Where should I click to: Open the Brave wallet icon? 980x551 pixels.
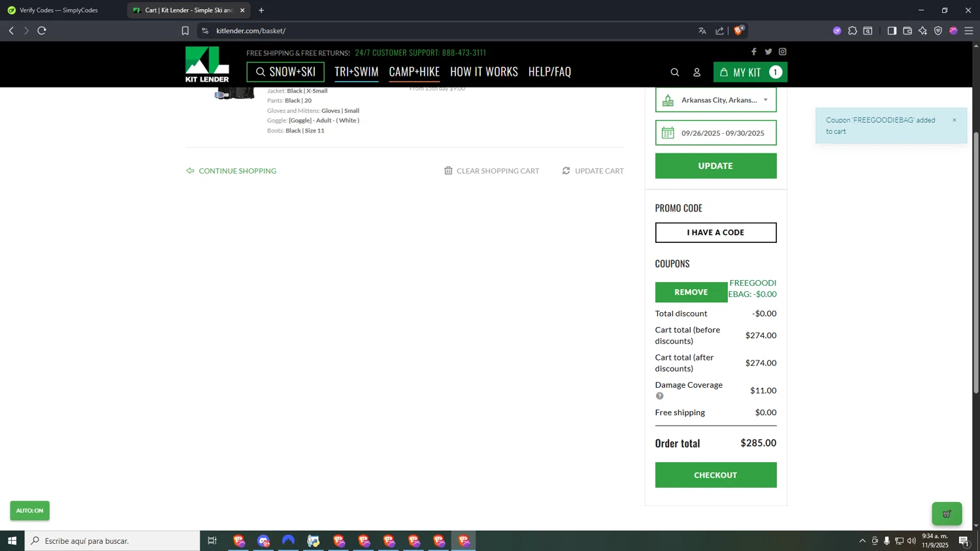pos(907,31)
